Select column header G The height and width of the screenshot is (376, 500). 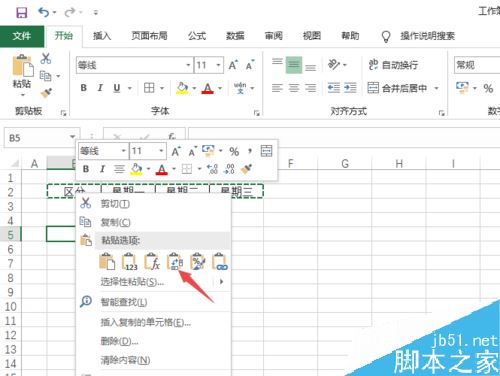click(345, 164)
